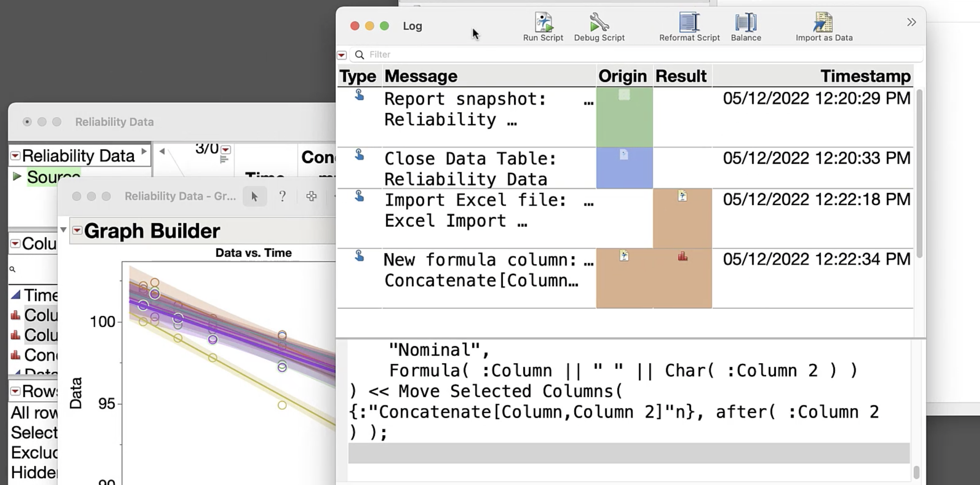Select the arrow cursor tool in Graph Builder
The height and width of the screenshot is (485, 980).
tap(254, 197)
